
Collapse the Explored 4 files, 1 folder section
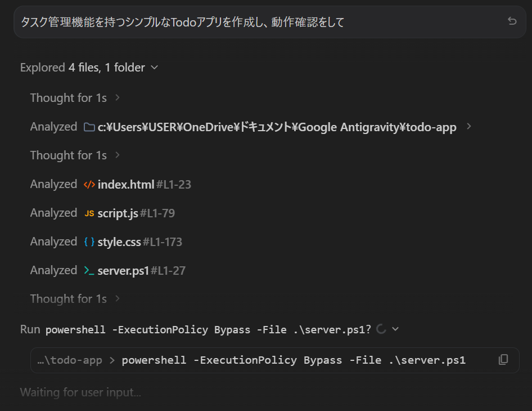(x=155, y=67)
